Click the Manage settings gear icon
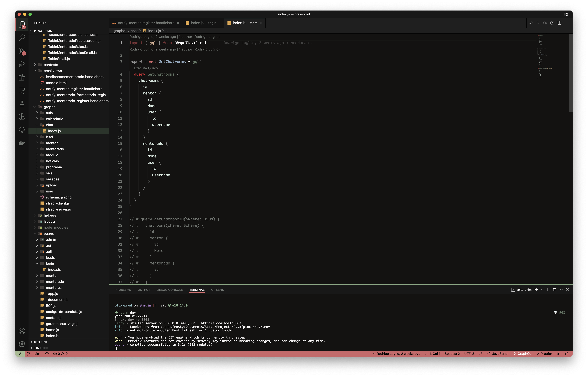This screenshot has width=588, height=377. tap(22, 344)
